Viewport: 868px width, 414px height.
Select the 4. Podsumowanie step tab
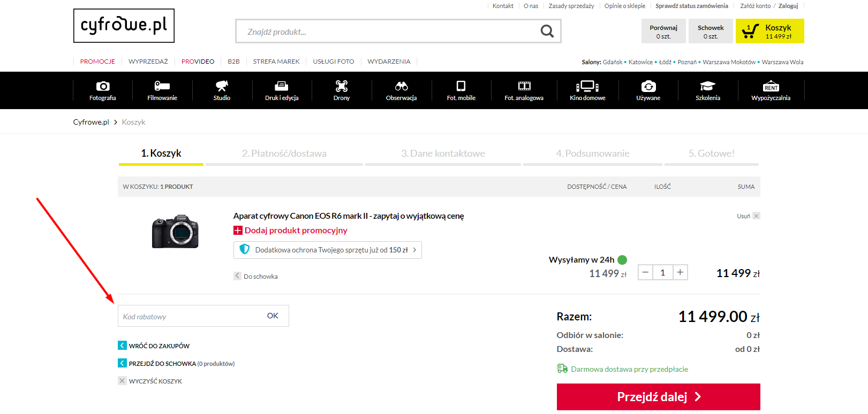tap(593, 154)
